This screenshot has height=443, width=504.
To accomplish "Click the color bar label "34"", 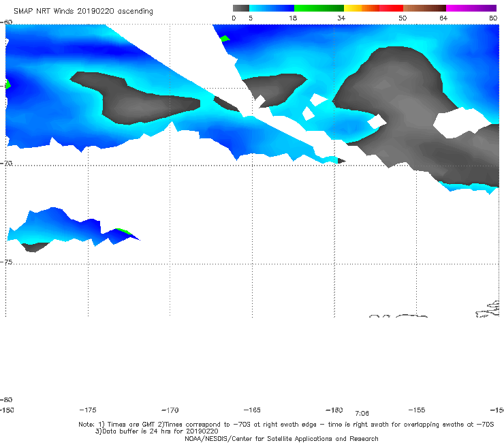I will pos(341,18).
